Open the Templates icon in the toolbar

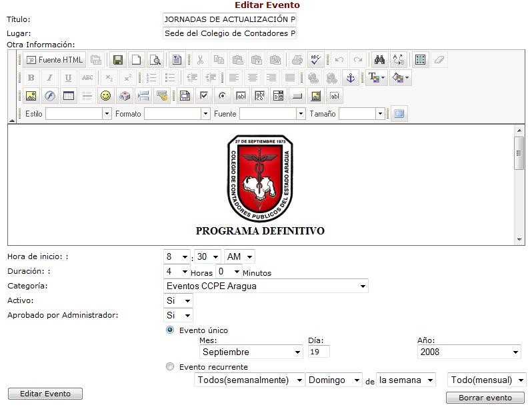click(176, 60)
